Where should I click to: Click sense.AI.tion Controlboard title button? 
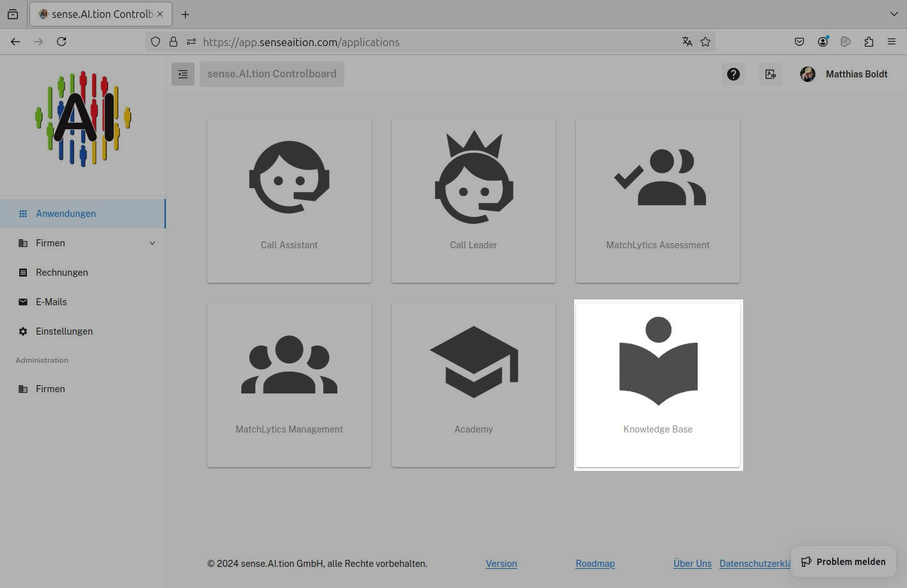tap(272, 74)
